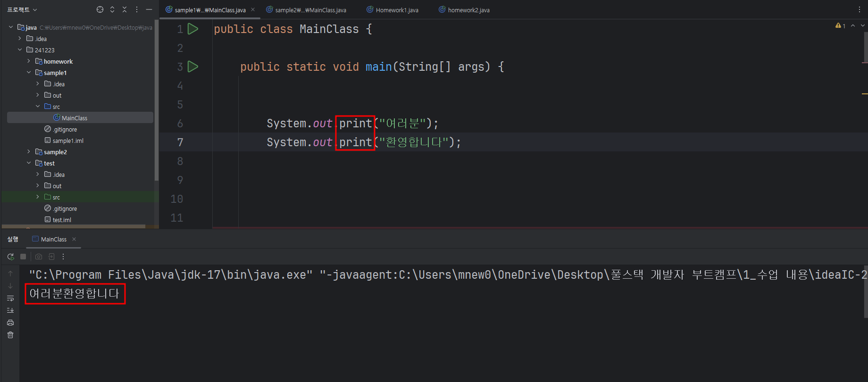Expand the src folder under test
Viewport: 868px width, 382px height.
(38, 197)
